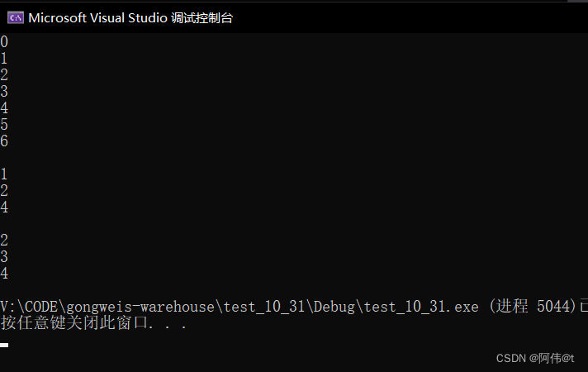Click the output line showing 0
The image size is (588, 372).
click(4, 41)
